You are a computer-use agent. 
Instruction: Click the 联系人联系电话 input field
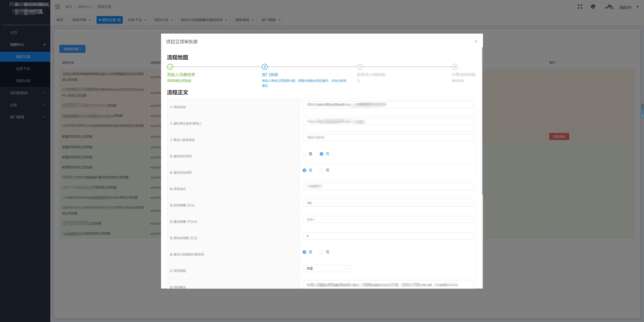click(x=388, y=137)
